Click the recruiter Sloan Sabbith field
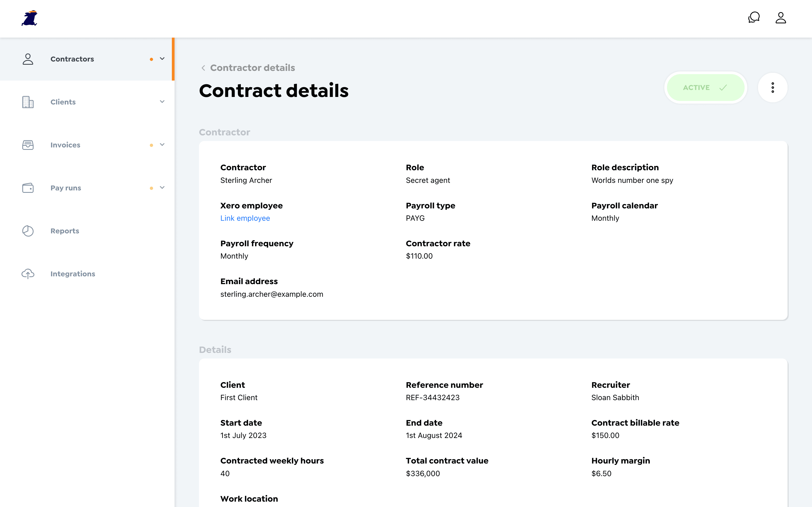This screenshot has width=812, height=507. pos(615,398)
